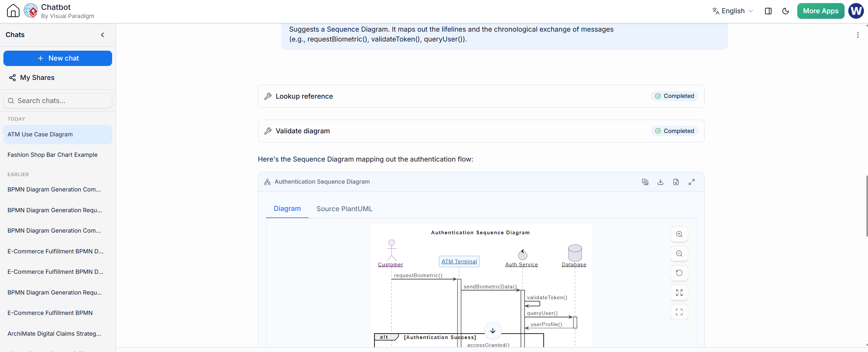Image resolution: width=868 pixels, height=352 pixels.
Task: Click the home icon in the header
Action: [x=13, y=11]
